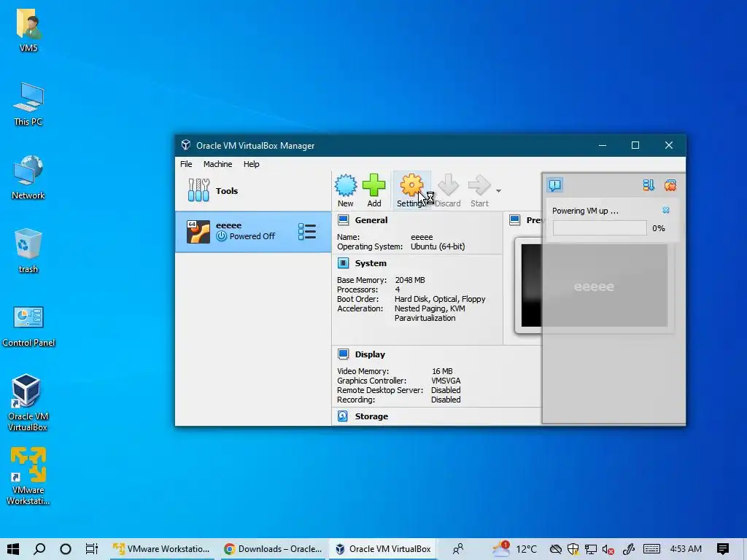Viewport: 747px width, 560px height.
Task: Click the grayed Discard arrow icon
Action: point(448,185)
